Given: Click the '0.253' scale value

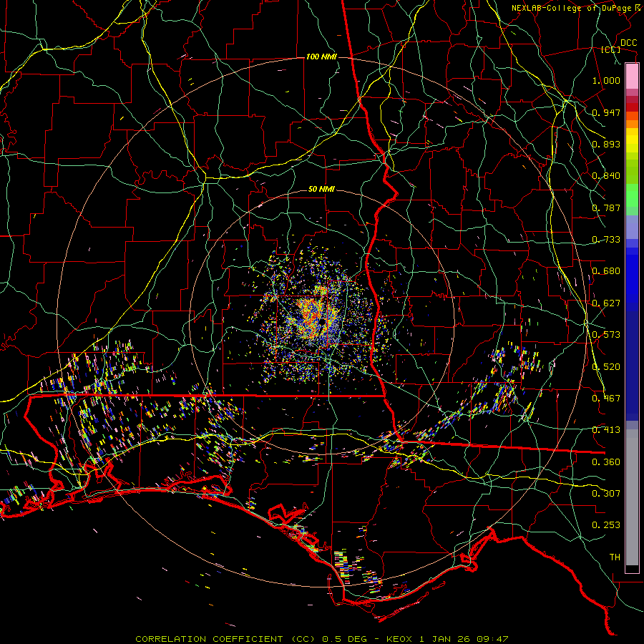Looking at the screenshot, I should (x=606, y=525).
